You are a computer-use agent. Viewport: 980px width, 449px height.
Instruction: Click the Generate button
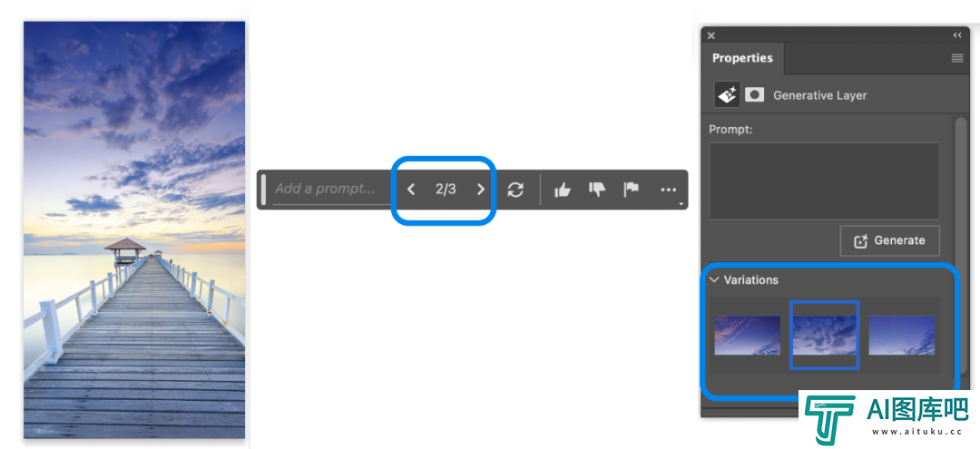tap(889, 240)
